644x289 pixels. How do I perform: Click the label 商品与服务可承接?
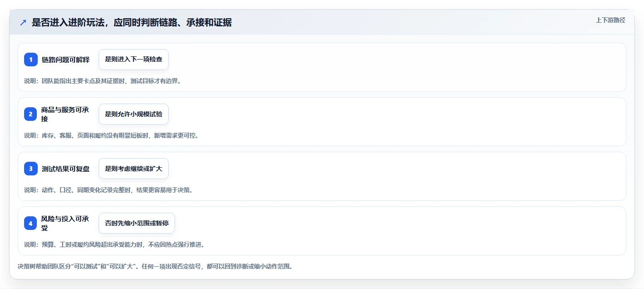[66, 114]
